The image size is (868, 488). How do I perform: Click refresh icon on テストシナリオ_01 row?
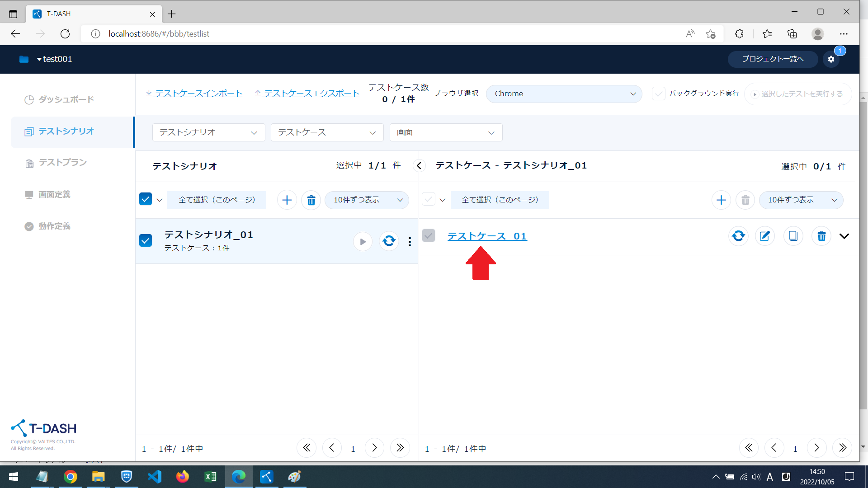(x=389, y=241)
